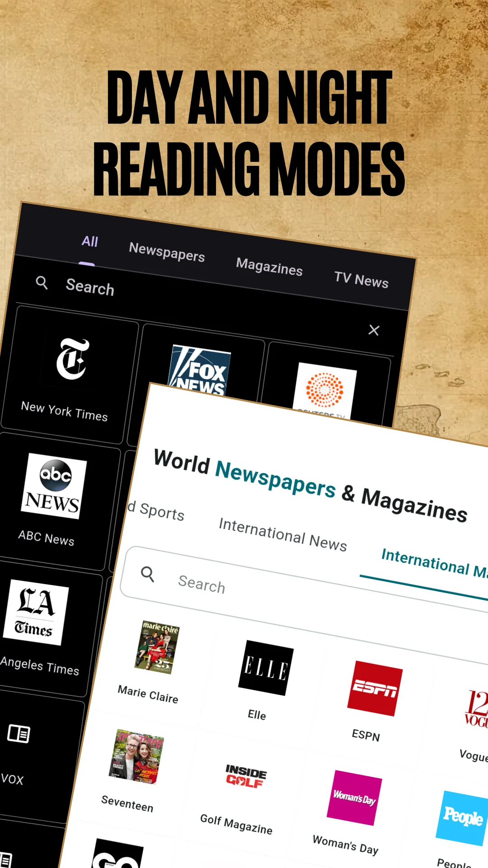Select the World Newspapers & Magazines heading

tap(310, 486)
